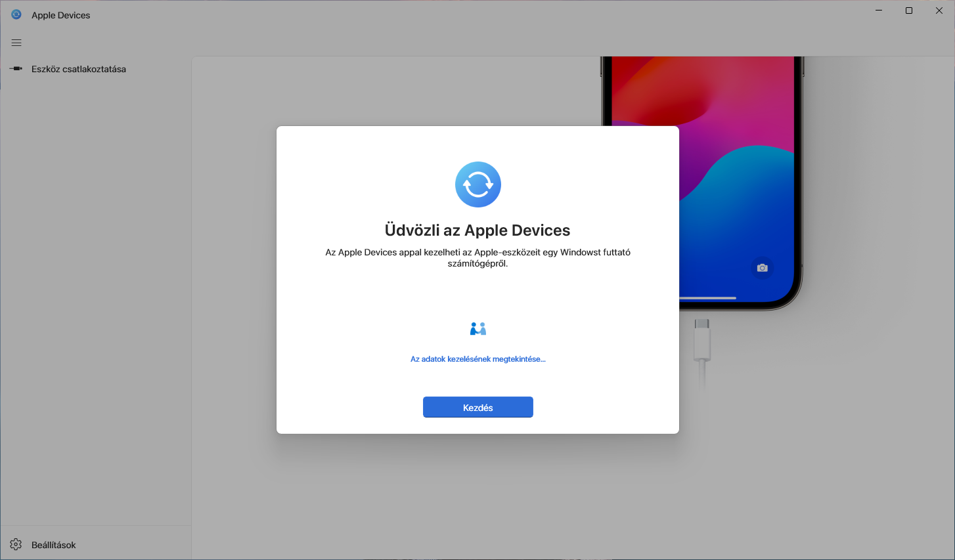Minimize the Apple Devices window
This screenshot has width=955, height=560.
point(879,11)
